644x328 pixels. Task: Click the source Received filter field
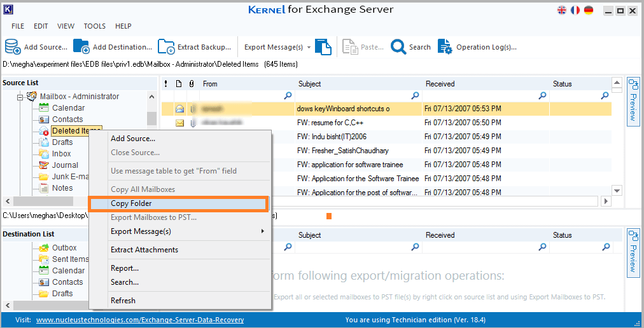click(486, 95)
